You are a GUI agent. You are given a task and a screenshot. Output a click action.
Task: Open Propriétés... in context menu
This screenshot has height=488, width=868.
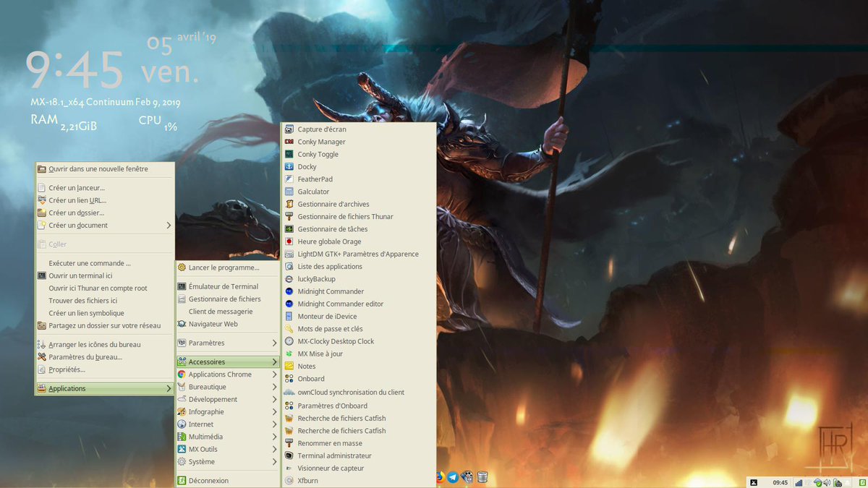[x=106, y=369]
